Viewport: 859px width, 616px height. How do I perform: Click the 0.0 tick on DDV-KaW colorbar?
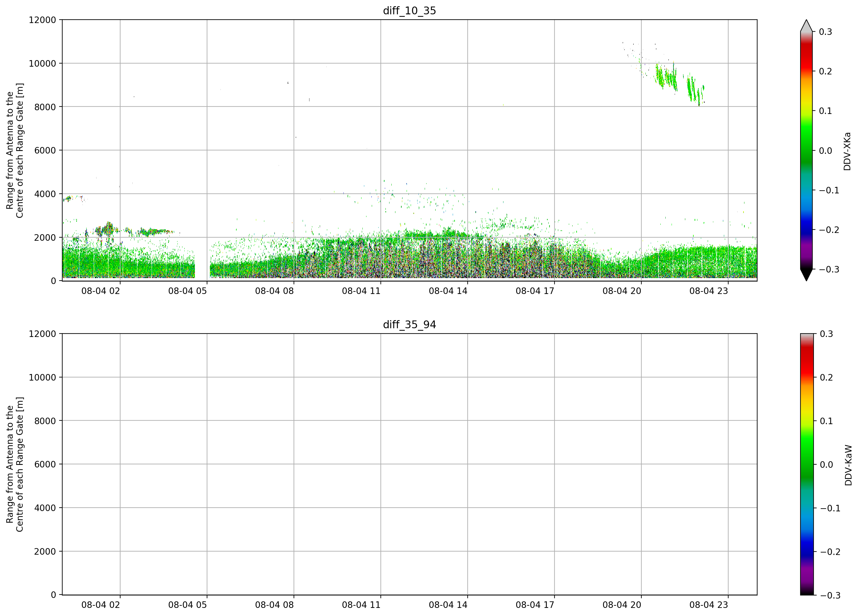(826, 464)
